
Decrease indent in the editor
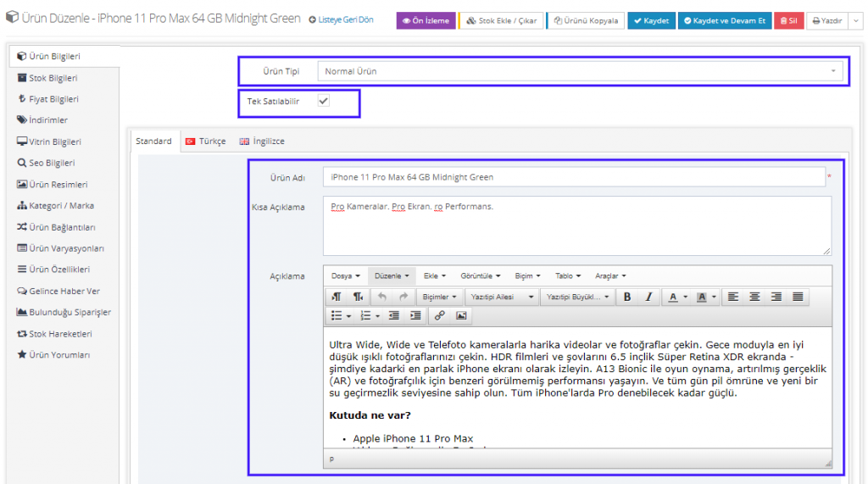point(394,315)
